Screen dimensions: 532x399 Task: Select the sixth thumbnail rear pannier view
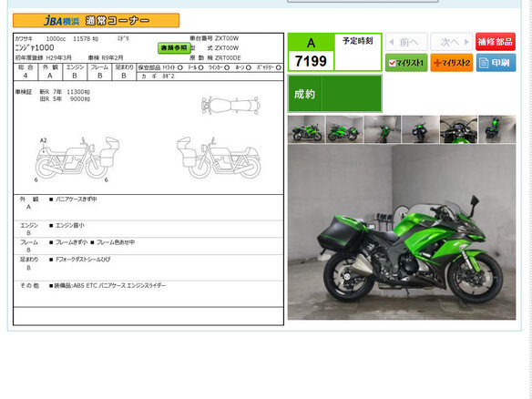tap(496, 129)
